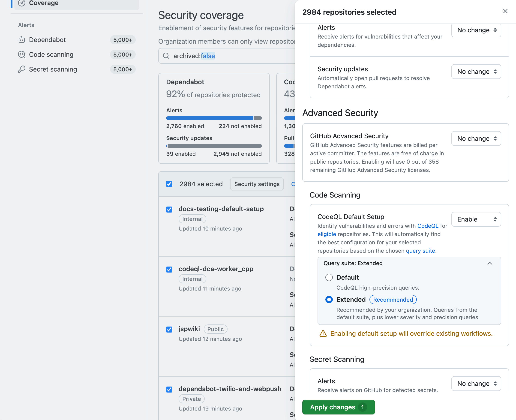The width and height of the screenshot is (516, 420).
Task: Switch to the Security settings tab
Action: (257, 184)
